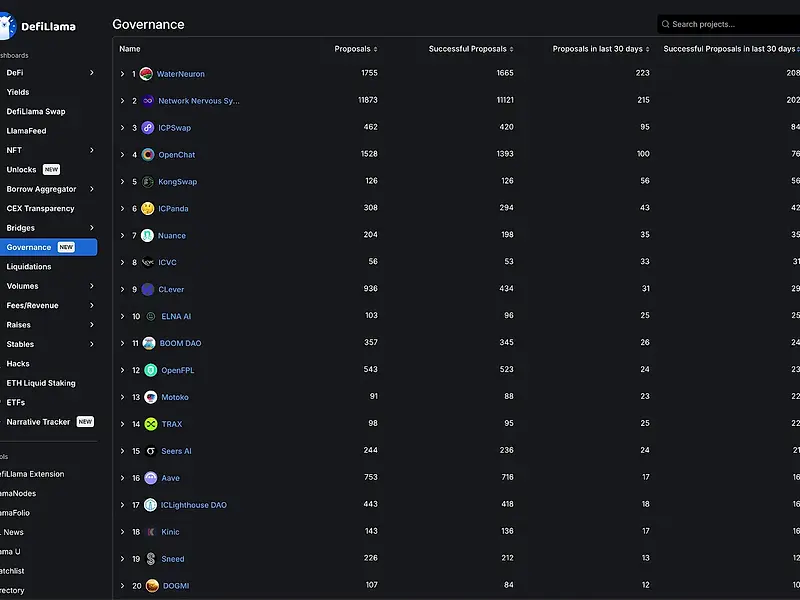Expand the Borrow Aggregator submenu arrow
800x600 pixels.
click(91, 189)
